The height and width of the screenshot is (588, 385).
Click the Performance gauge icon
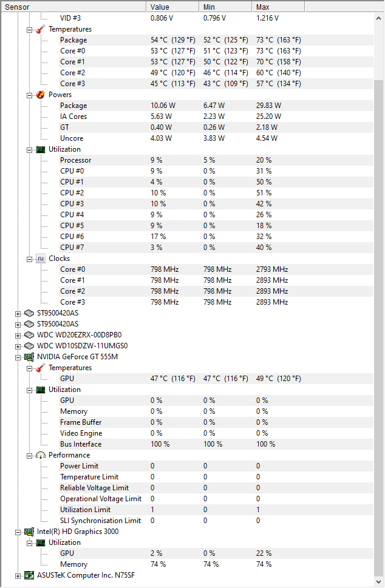tap(41, 455)
